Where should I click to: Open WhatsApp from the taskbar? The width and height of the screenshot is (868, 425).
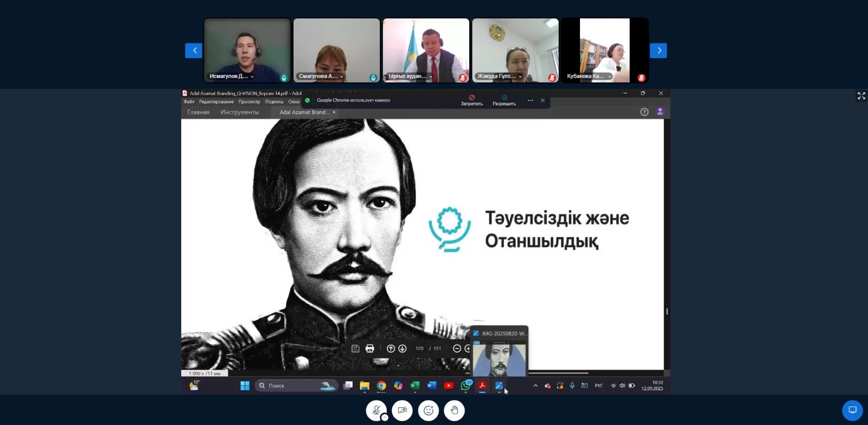465,385
